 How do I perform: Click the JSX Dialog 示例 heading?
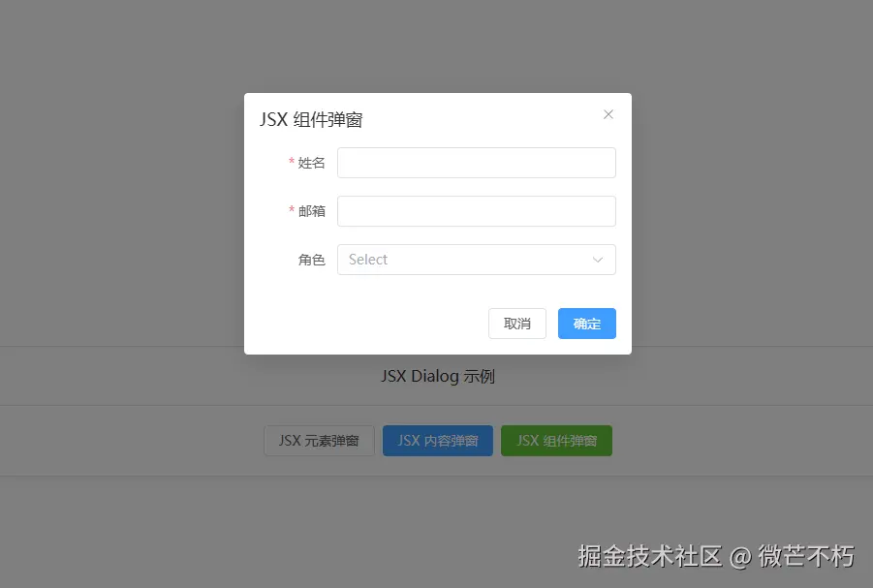click(438, 376)
